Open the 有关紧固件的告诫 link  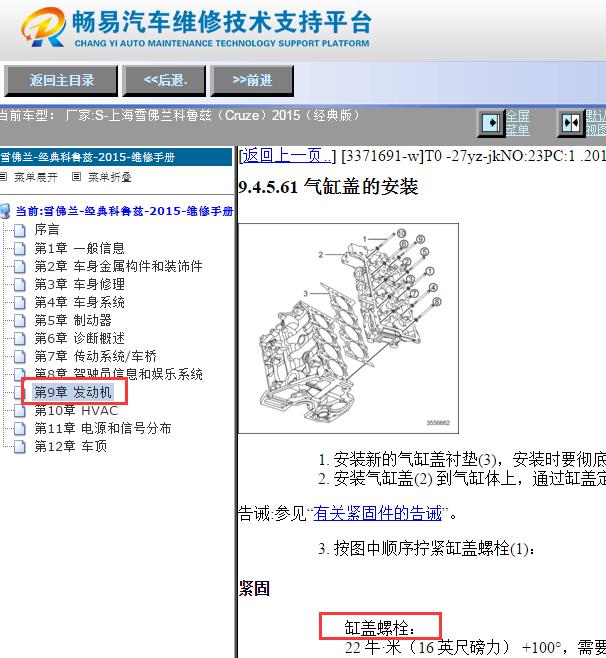click(x=378, y=513)
